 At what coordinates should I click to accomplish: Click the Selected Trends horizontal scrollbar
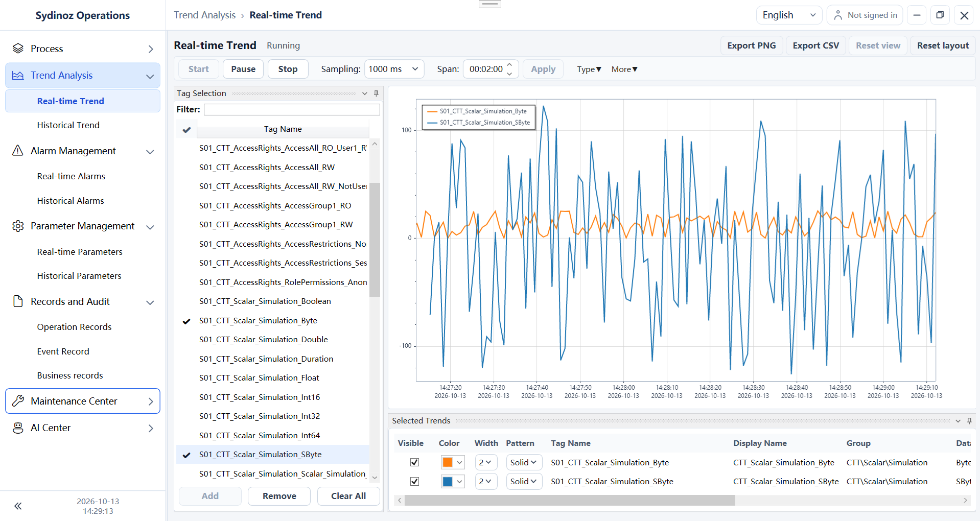click(570, 501)
